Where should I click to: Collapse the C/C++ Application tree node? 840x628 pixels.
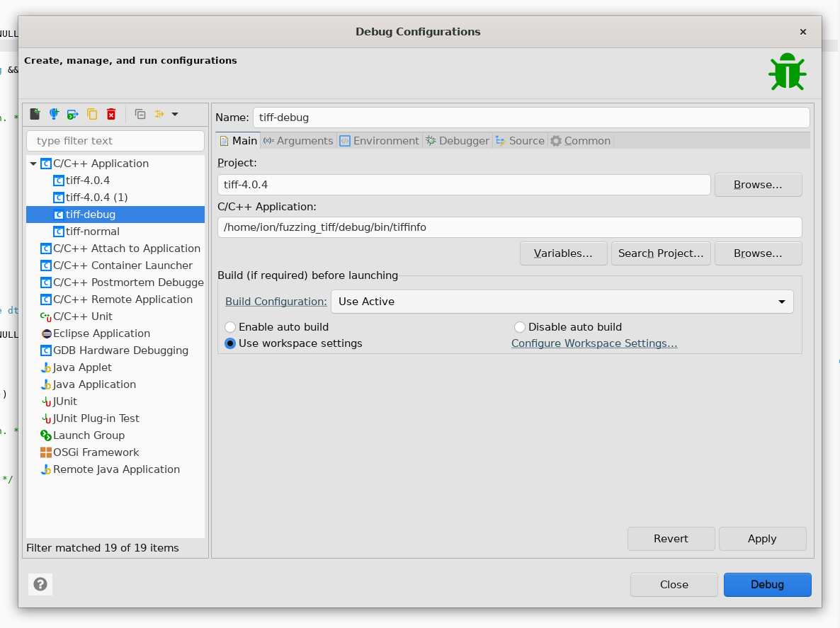coord(33,164)
